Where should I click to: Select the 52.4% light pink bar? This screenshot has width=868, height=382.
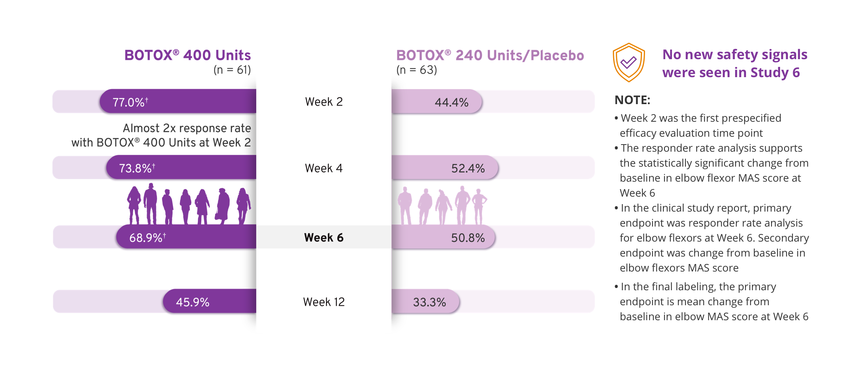[445, 168]
